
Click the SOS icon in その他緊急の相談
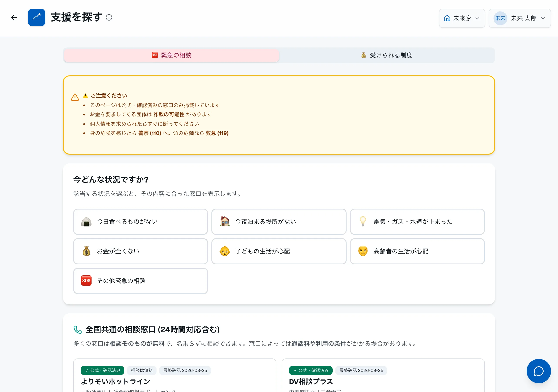coord(86,281)
